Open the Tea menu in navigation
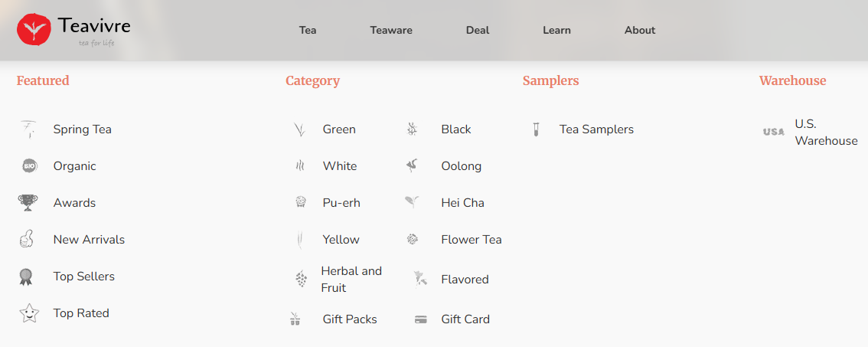Image resolution: width=868 pixels, height=347 pixels. [308, 31]
